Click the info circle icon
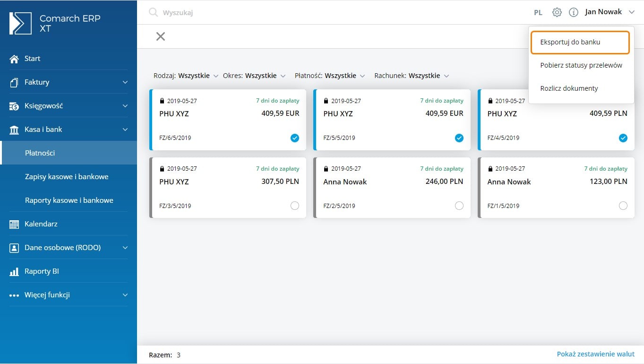 [573, 12]
